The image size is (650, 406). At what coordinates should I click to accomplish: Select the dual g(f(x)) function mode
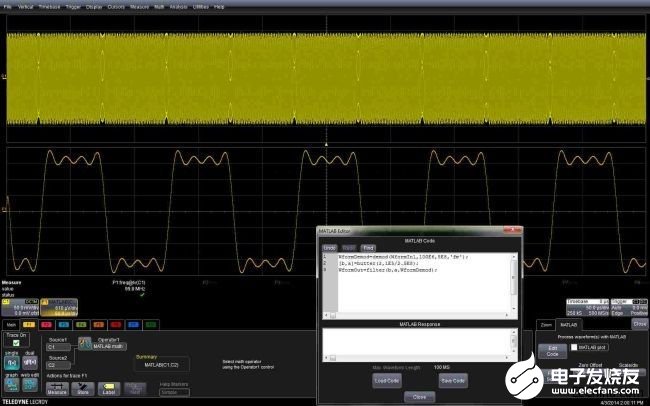coord(30,362)
